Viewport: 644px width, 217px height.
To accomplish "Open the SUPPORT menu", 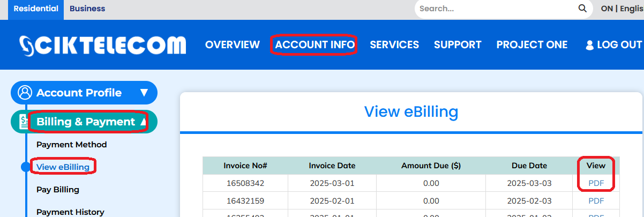I will coord(457,45).
